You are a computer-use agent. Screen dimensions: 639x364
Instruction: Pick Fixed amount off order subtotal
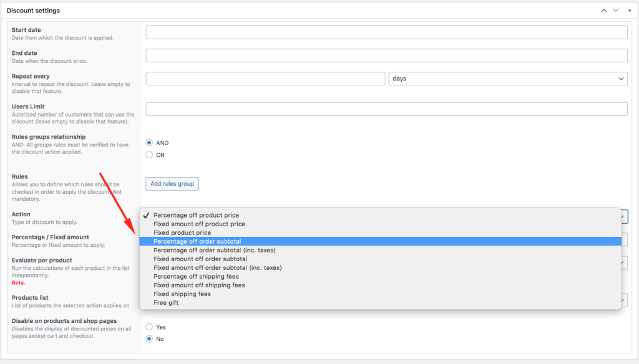point(200,259)
